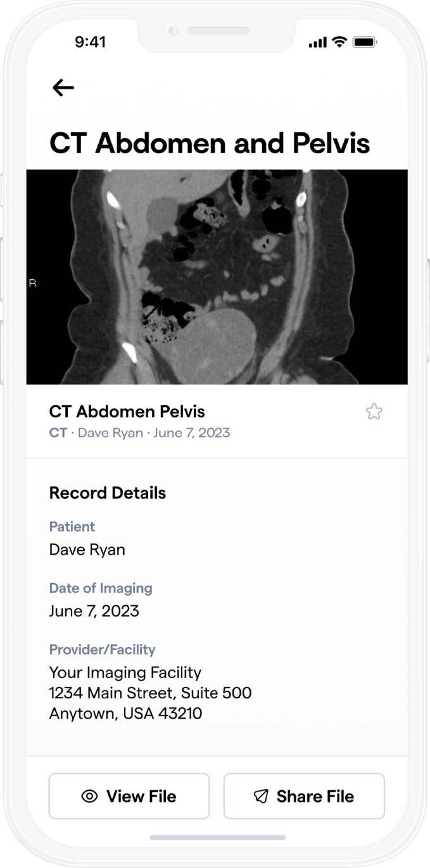The height and width of the screenshot is (868, 430).
Task: Tap the eye icon in View File
Action: pos(90,796)
